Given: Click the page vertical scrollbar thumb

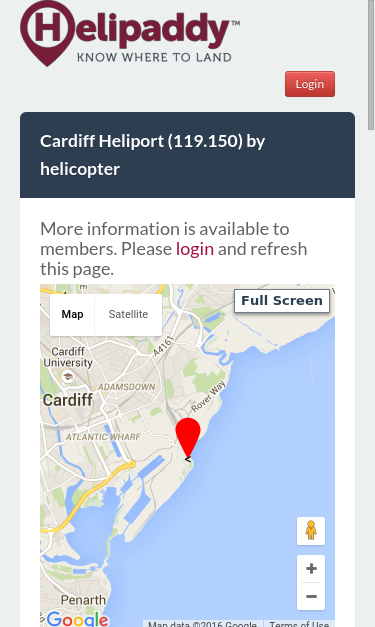Looking at the screenshot, I should (371, 65).
